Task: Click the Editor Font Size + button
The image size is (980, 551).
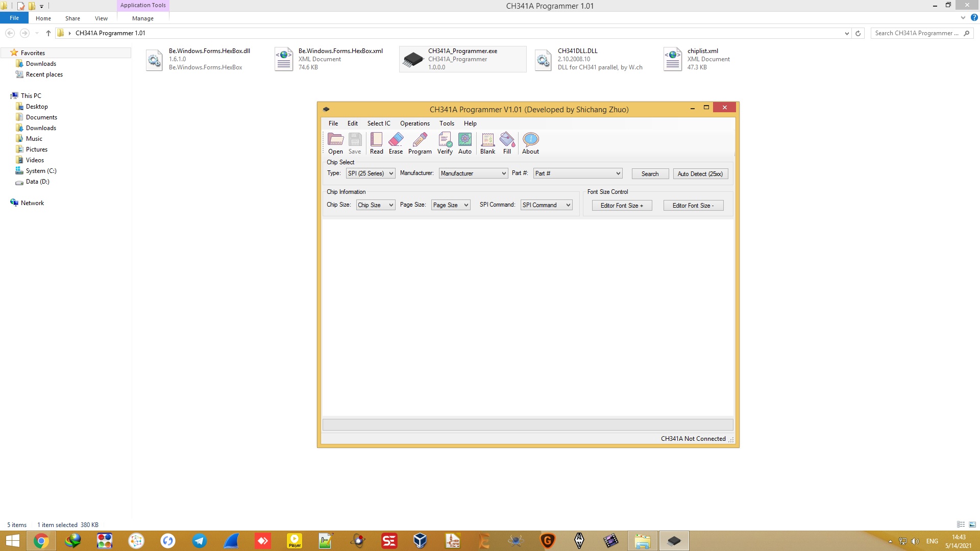Action: pos(622,206)
